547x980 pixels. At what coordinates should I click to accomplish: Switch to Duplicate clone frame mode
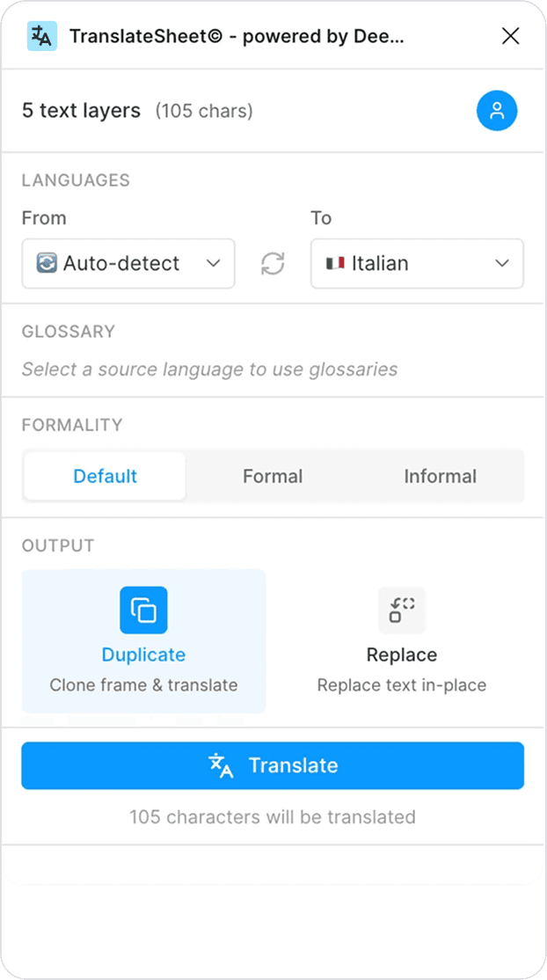click(x=143, y=640)
